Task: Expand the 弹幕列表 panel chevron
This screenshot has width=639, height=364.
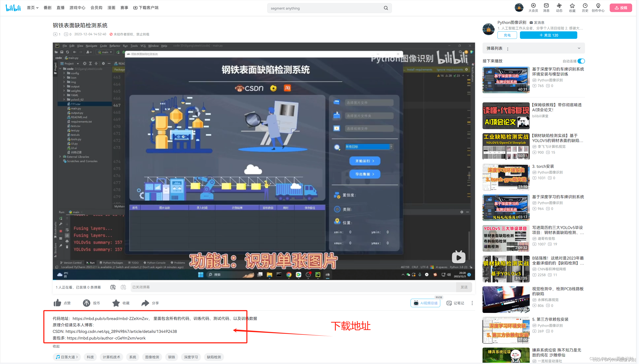Action: click(579, 48)
